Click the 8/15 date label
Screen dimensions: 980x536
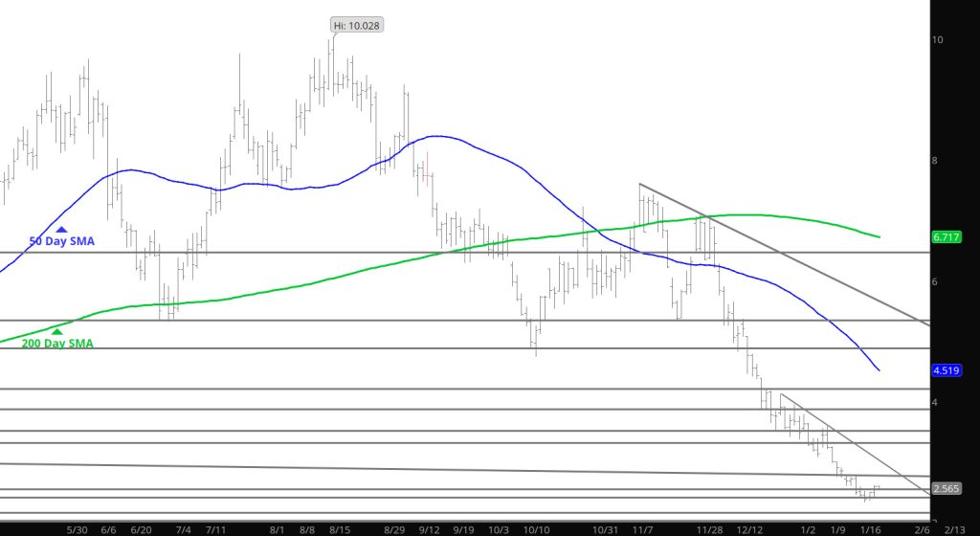[339, 528]
